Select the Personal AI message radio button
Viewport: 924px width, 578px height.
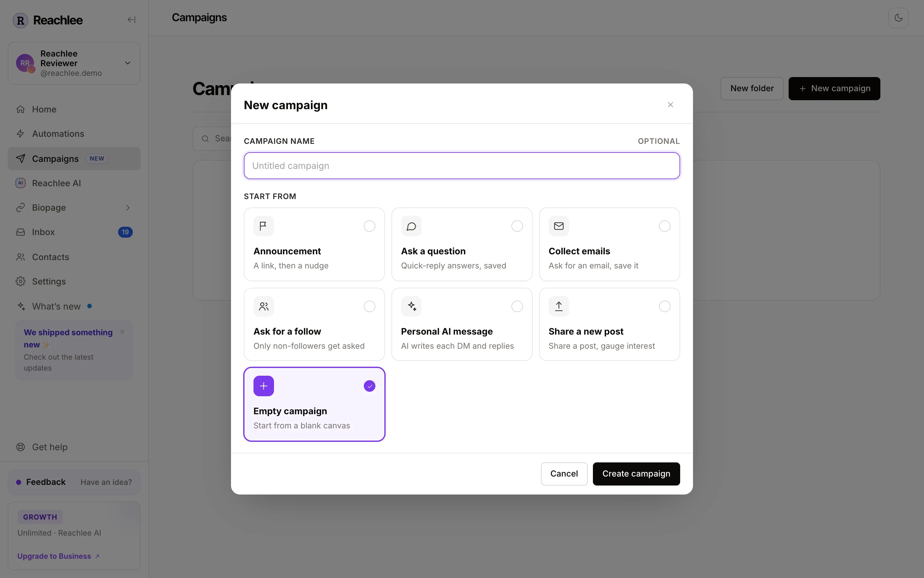[517, 306]
